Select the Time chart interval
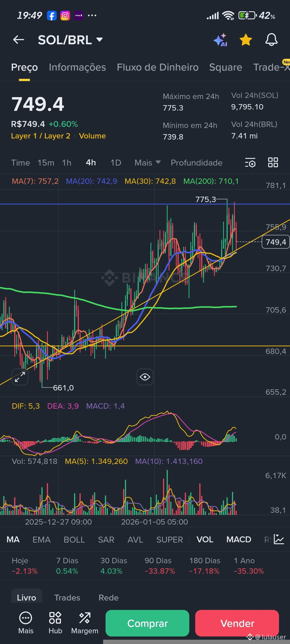290x644 pixels. pyautogui.click(x=20, y=163)
